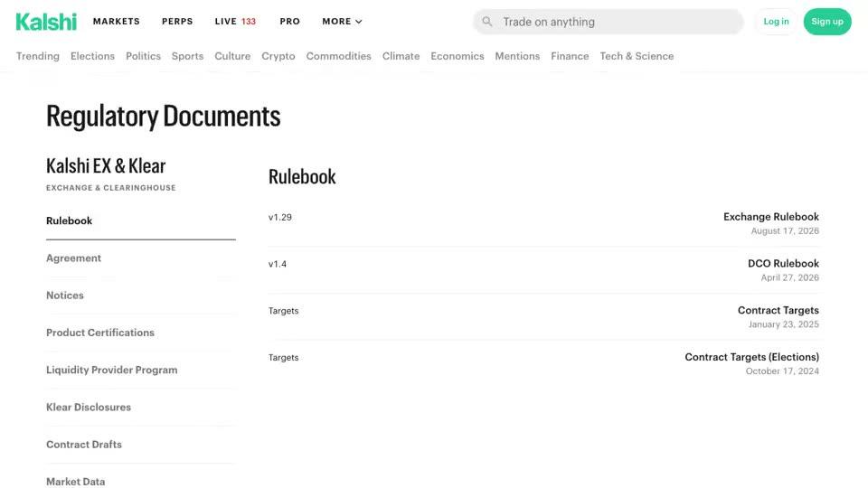Click the Kalshi logo
Viewport: 868px width, 488px height.
point(46,22)
